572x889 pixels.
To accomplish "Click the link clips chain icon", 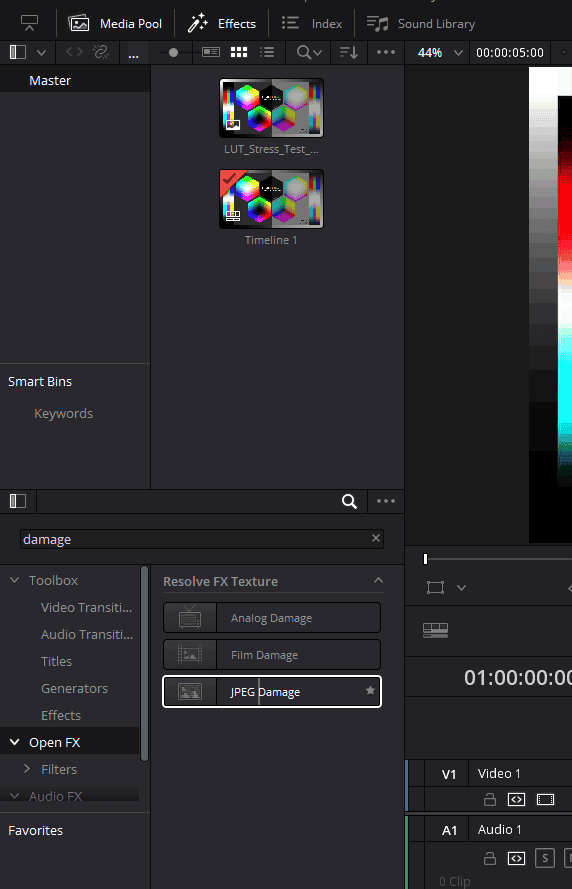I will (101, 52).
